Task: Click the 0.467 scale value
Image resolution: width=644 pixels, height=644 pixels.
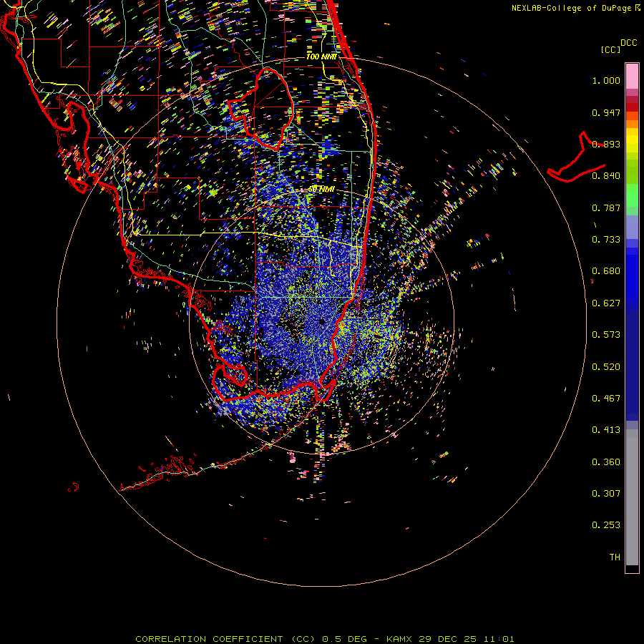Action: click(606, 399)
